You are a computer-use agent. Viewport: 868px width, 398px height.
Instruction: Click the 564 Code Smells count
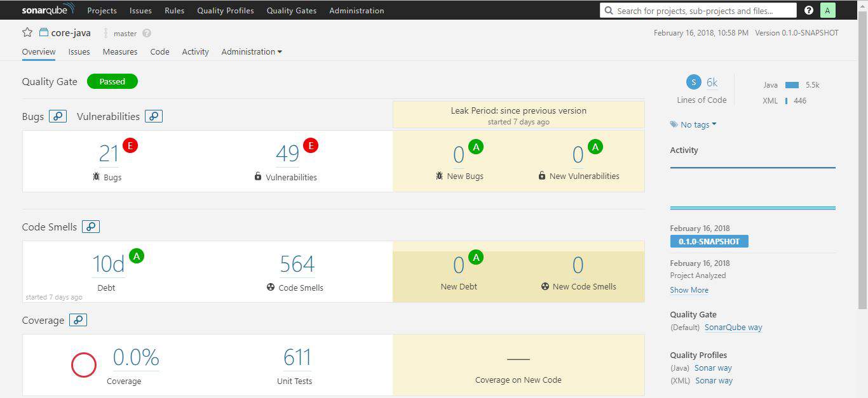pos(297,264)
